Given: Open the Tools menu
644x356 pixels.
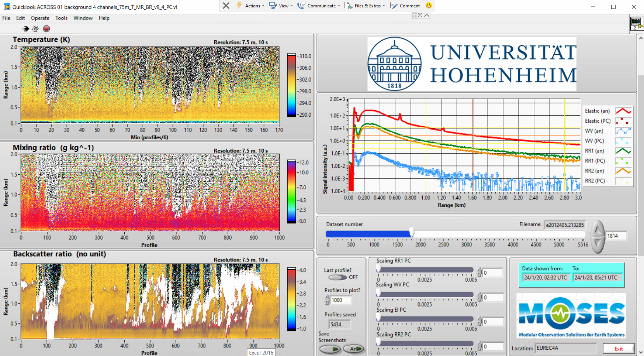Looking at the screenshot, I should point(61,18).
